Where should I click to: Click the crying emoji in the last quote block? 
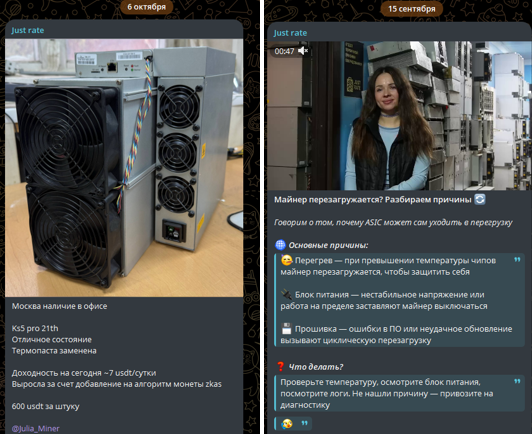pos(287,423)
